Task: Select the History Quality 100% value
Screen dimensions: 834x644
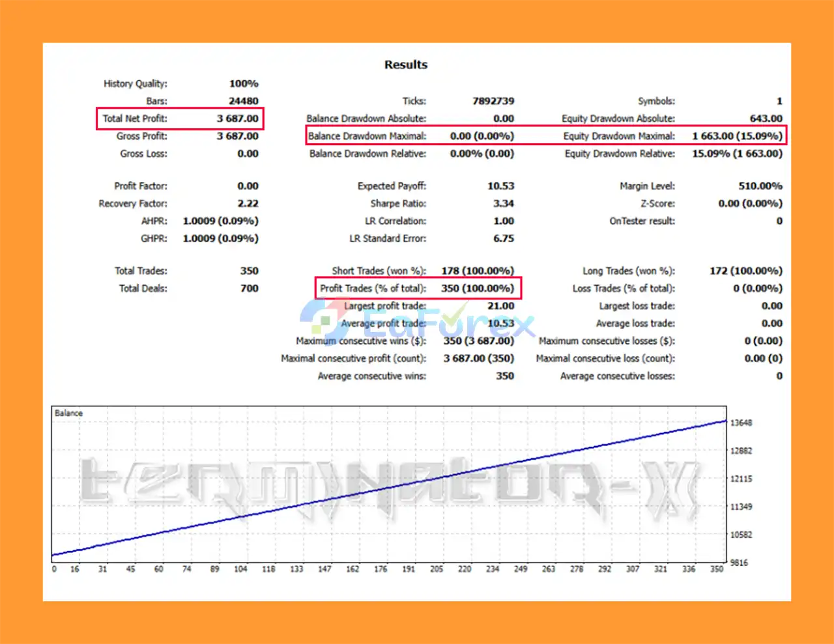Action: [x=244, y=83]
